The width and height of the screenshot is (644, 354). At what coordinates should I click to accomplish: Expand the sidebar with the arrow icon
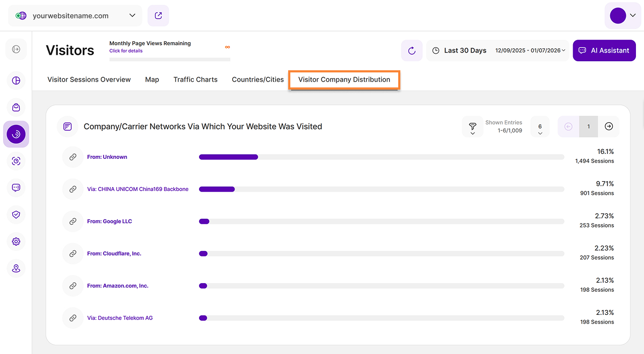(16, 49)
